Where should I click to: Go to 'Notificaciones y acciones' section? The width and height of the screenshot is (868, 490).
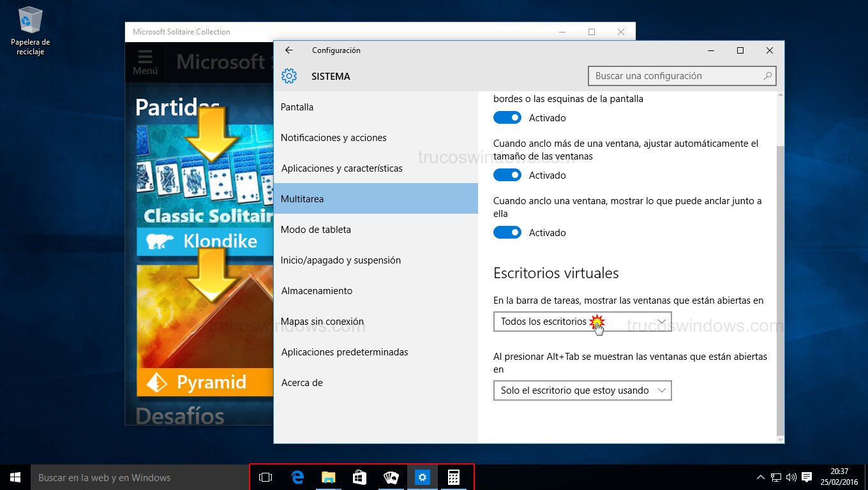point(334,138)
